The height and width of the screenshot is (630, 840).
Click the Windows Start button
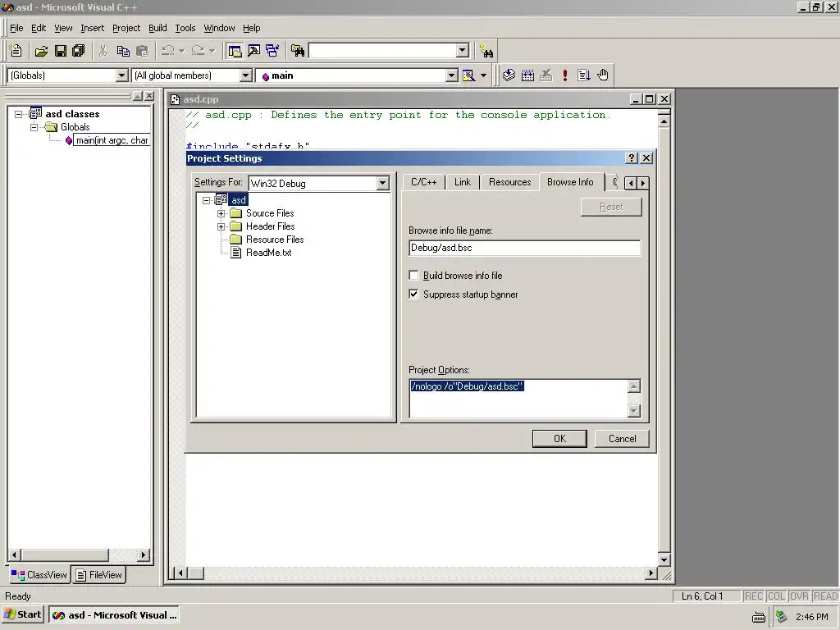click(x=22, y=615)
